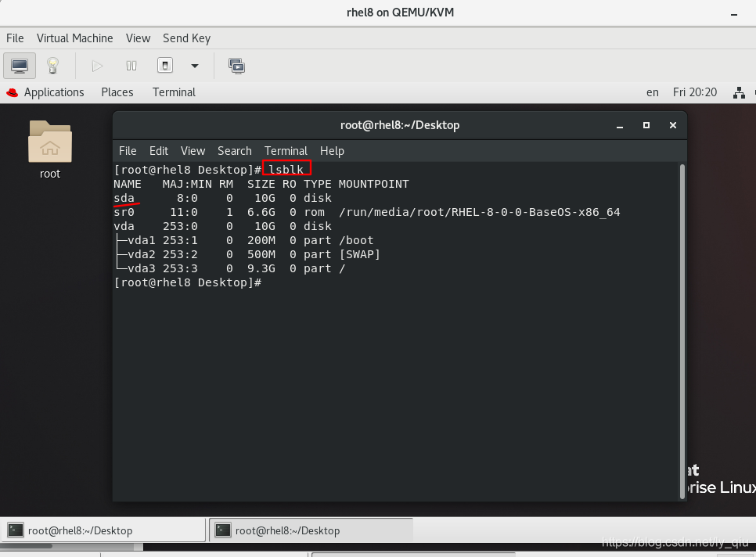Screen dimensions: 756x557
Task: Click the 'en' keyboard layout indicator
Action: pos(652,92)
